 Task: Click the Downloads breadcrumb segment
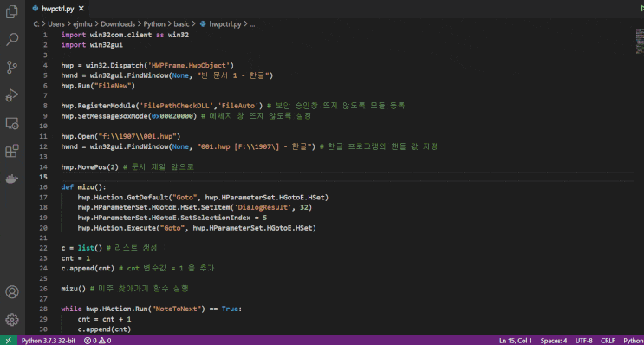[118, 23]
